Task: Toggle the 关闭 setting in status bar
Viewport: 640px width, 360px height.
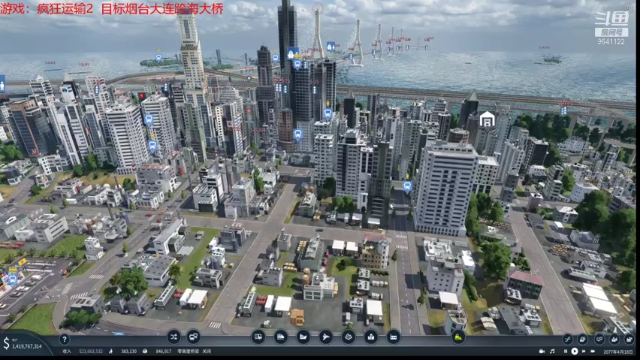Action: tap(207, 351)
